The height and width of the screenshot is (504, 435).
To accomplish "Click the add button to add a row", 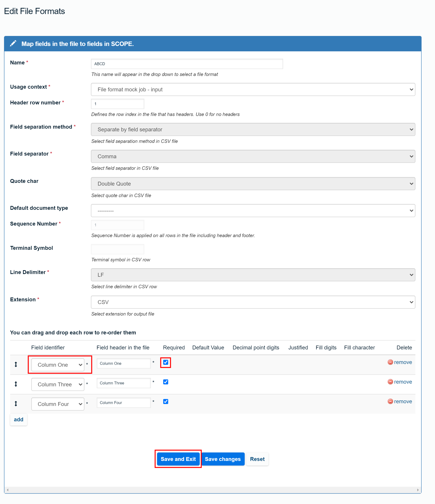I will coord(19,419).
